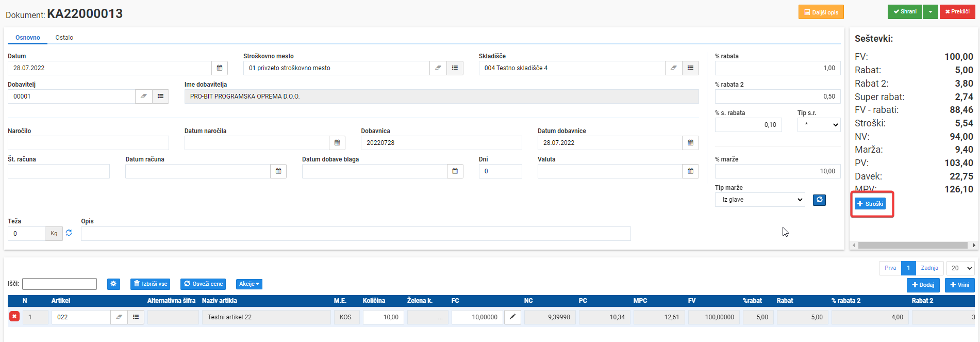Delete row 1 with red X icon
The image size is (980, 342).
pos(14,316)
